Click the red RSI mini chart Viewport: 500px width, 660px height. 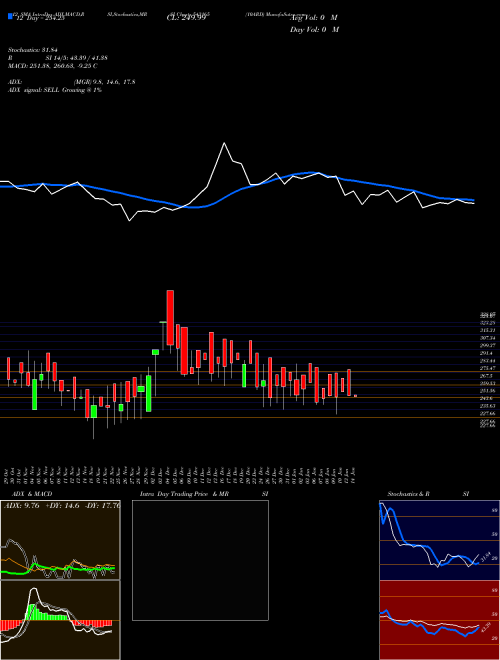[439, 620]
